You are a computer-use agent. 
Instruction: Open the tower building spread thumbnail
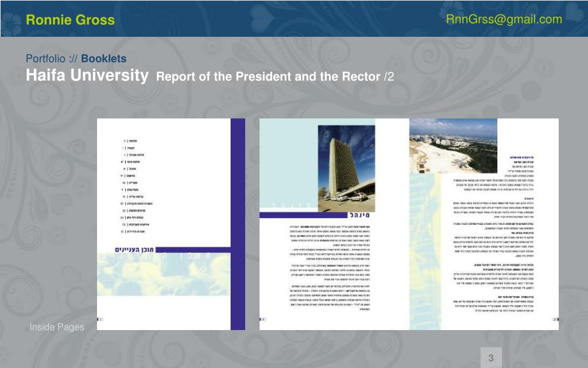409,224
